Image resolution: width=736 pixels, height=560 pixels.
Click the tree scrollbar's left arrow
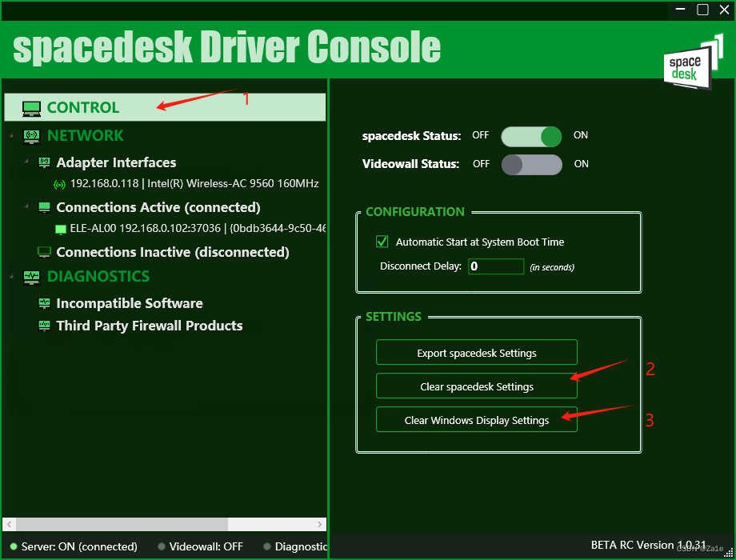click(x=10, y=524)
